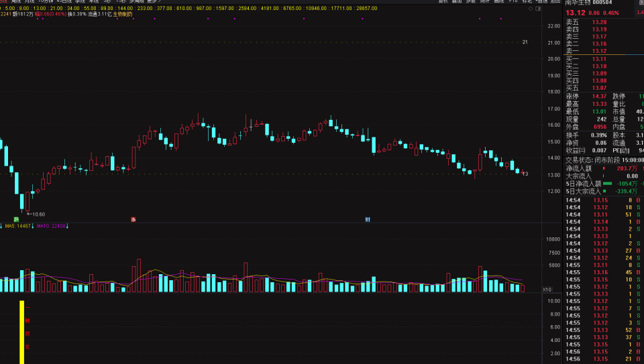Image resolution: width=644 pixels, height=364 pixels.
Task: Open the blue 财 financial marker
Action: [x=367, y=219]
